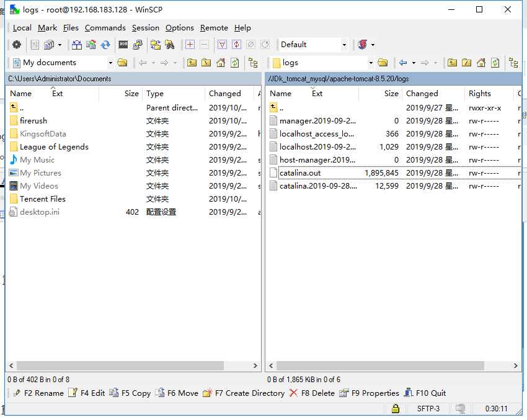This screenshot has height=420, width=527.
Task: Open transfer settings arrow beside copy icon
Action: tap(60, 45)
